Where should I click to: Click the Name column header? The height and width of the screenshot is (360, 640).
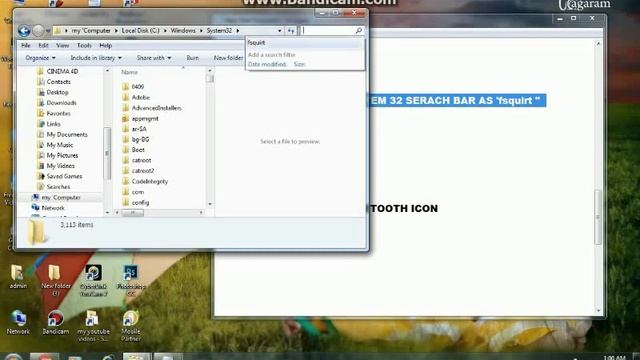tap(129, 72)
